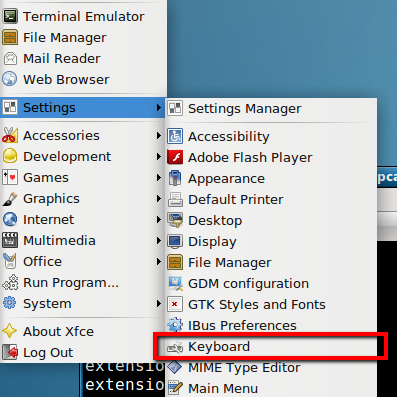Click the IBus Preferences gear icon
The image size is (397, 397).
click(175, 325)
